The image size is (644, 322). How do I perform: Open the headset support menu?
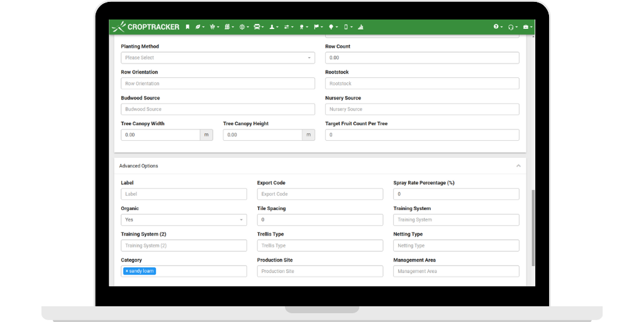pyautogui.click(x=511, y=27)
